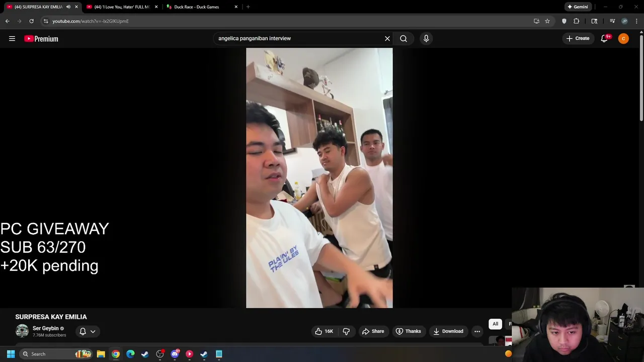Open the shield extension icon
Viewport: 644px width, 362px height.
564,21
